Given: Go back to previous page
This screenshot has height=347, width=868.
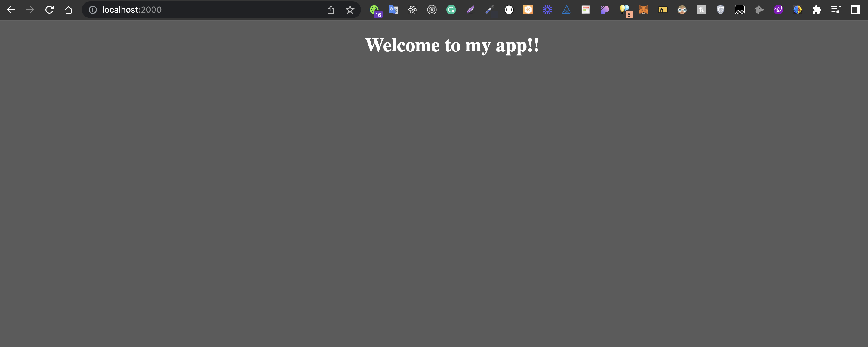Looking at the screenshot, I should click(x=11, y=10).
